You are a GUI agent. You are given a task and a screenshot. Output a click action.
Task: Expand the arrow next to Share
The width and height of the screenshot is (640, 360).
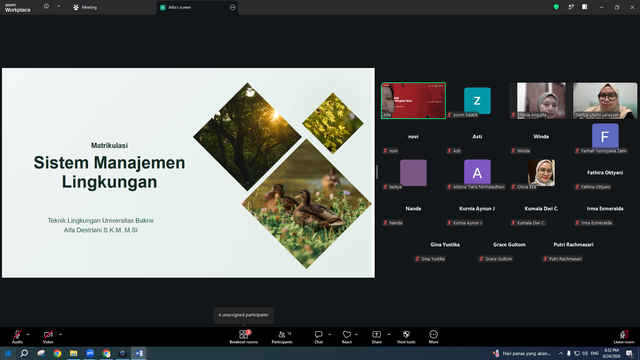pos(389,334)
